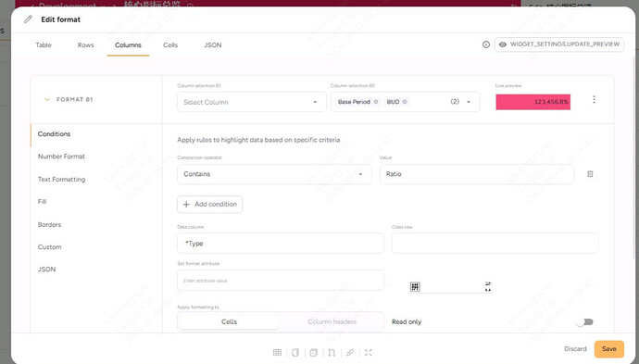Switch to the Cells tab

(170, 44)
